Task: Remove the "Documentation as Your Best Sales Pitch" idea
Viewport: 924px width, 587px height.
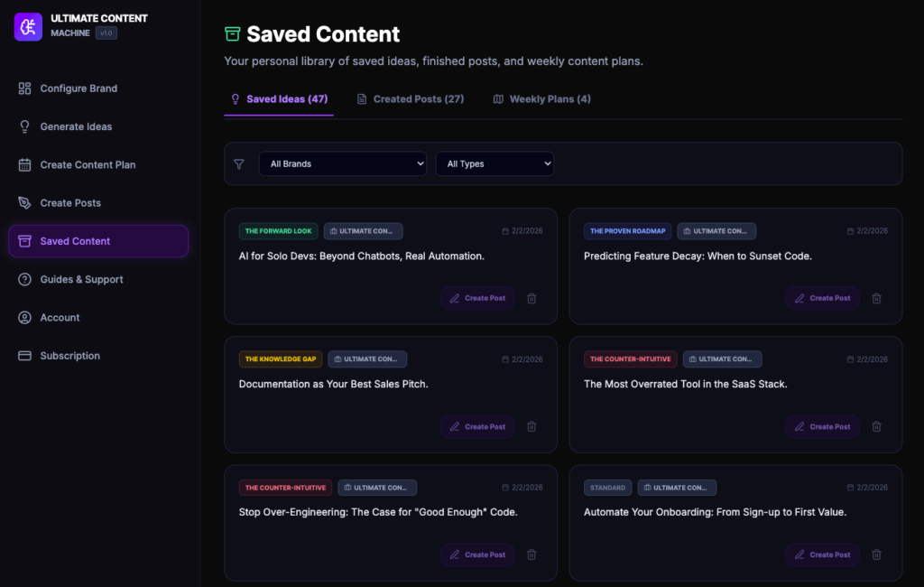Action: [531, 426]
